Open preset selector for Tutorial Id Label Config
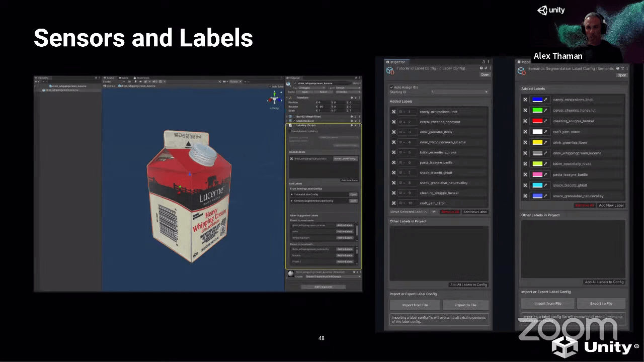The width and height of the screenshot is (644, 362). 486,68
